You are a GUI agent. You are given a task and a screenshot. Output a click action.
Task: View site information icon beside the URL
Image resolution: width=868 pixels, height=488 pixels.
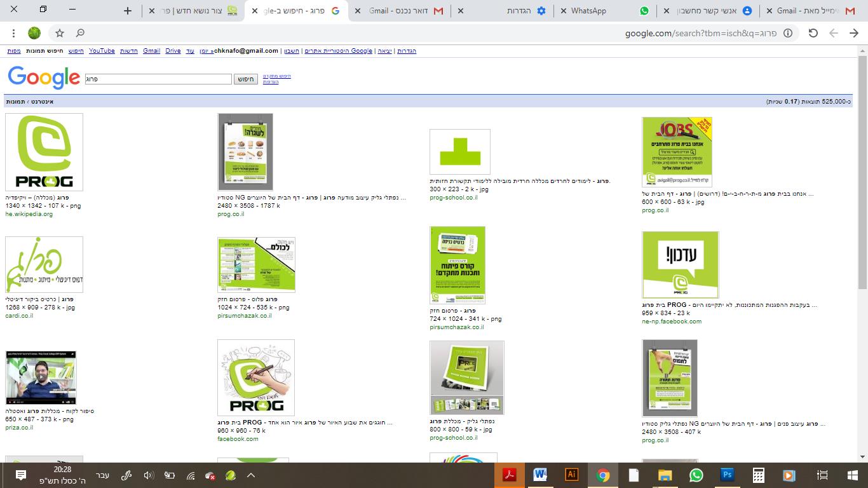[788, 33]
